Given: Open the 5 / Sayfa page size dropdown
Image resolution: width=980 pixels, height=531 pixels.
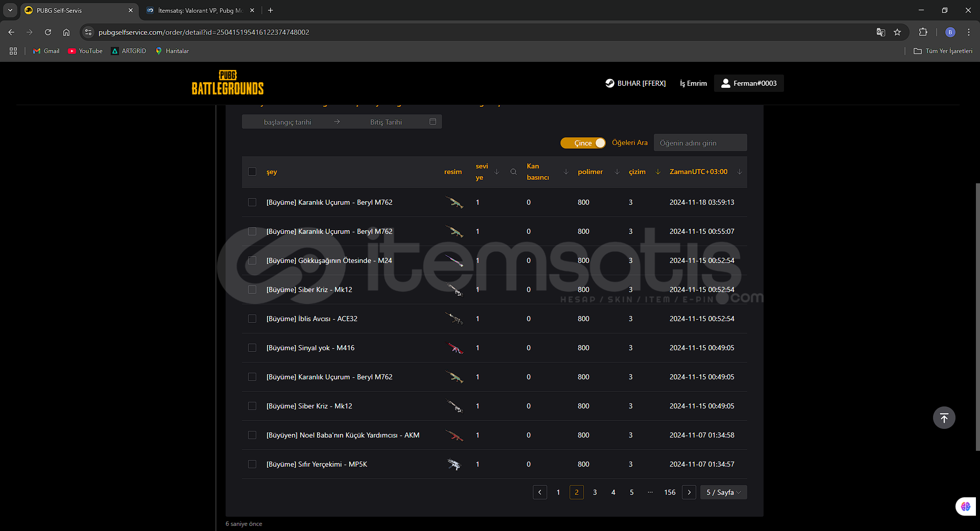Looking at the screenshot, I should coord(724,492).
